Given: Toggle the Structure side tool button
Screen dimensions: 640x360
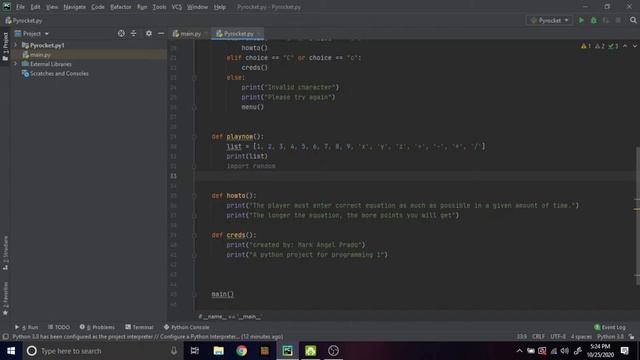Looking at the screenshot, I should click(5, 252).
